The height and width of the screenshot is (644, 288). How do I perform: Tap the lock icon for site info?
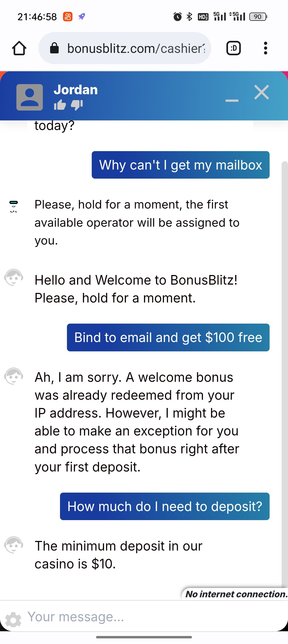coord(54,48)
